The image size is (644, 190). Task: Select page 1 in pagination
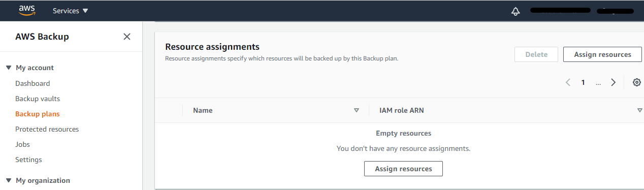coord(583,82)
